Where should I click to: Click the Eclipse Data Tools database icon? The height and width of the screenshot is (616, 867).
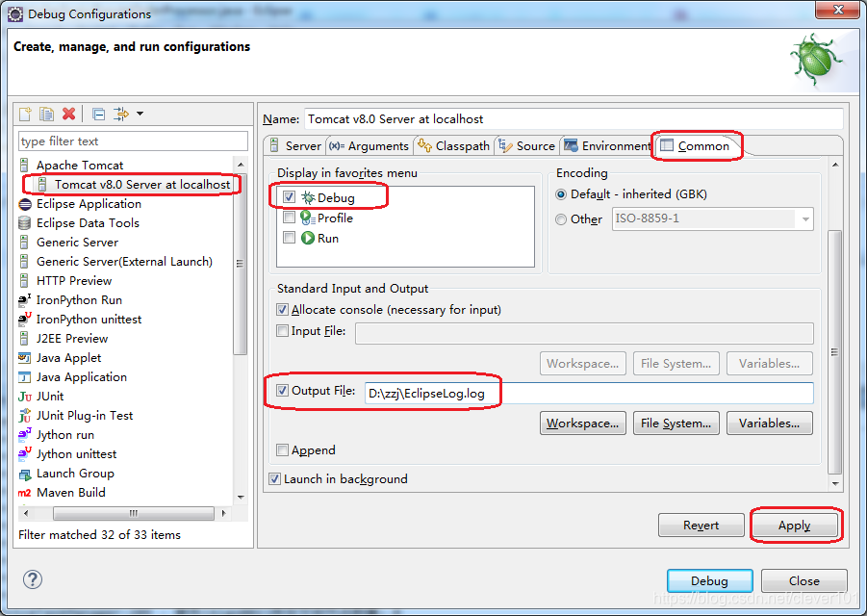click(24, 223)
